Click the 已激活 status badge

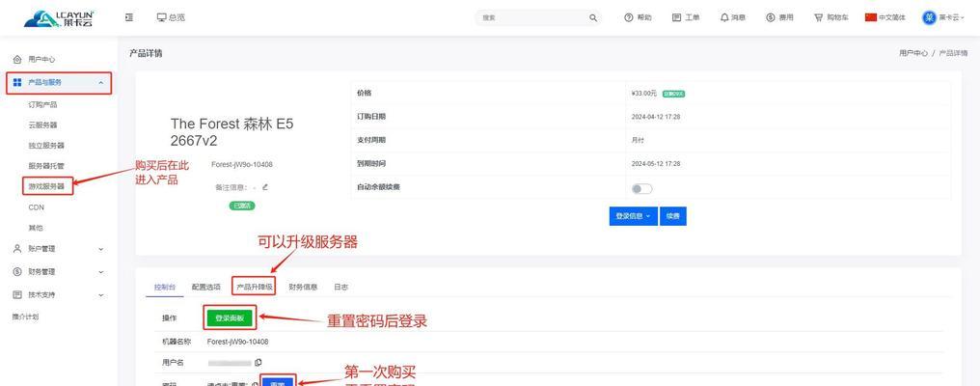(242, 206)
